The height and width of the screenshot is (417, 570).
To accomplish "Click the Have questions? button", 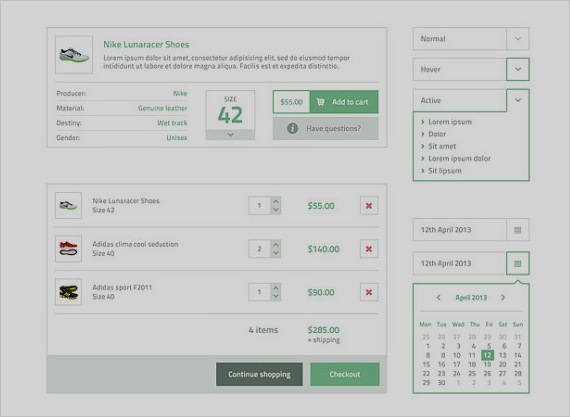I will pos(325,128).
